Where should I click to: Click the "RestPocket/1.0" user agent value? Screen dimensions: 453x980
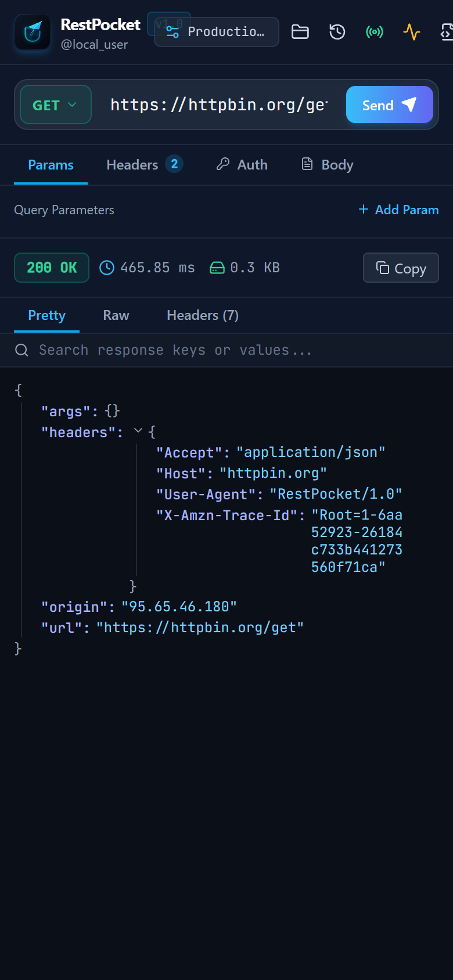pyautogui.click(x=336, y=494)
